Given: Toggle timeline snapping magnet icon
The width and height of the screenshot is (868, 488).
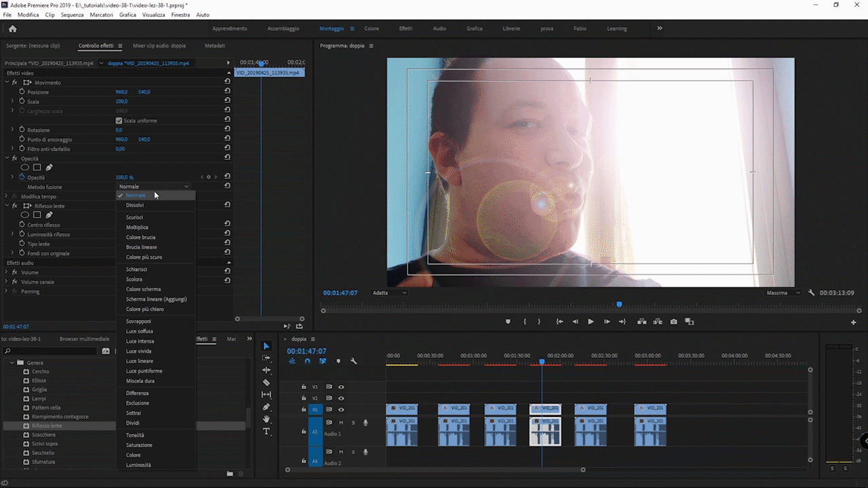Looking at the screenshot, I should click(x=307, y=361).
